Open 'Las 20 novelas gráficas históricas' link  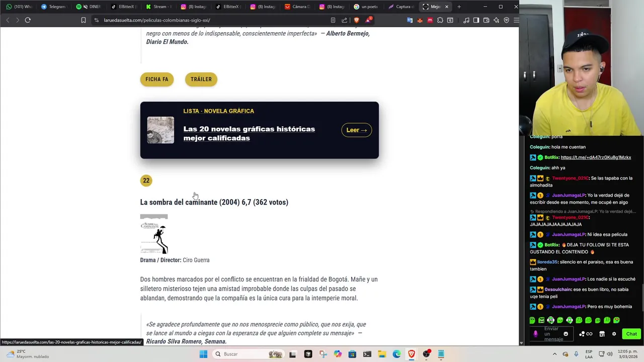coord(249,133)
